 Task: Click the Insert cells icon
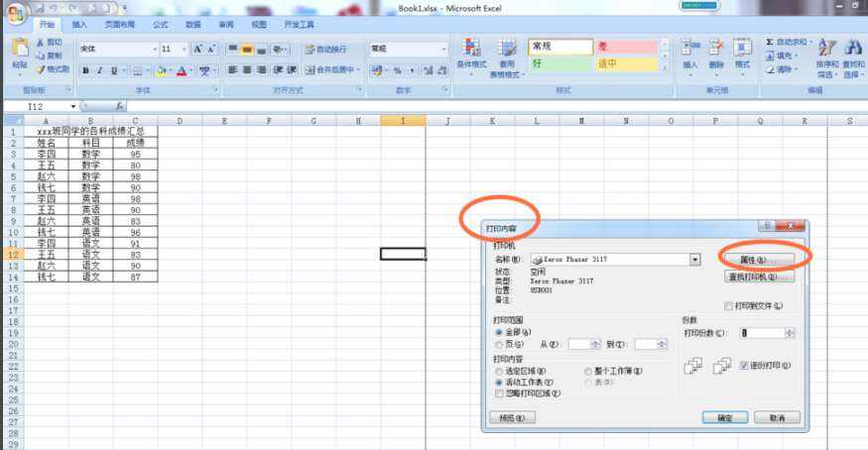click(x=690, y=49)
